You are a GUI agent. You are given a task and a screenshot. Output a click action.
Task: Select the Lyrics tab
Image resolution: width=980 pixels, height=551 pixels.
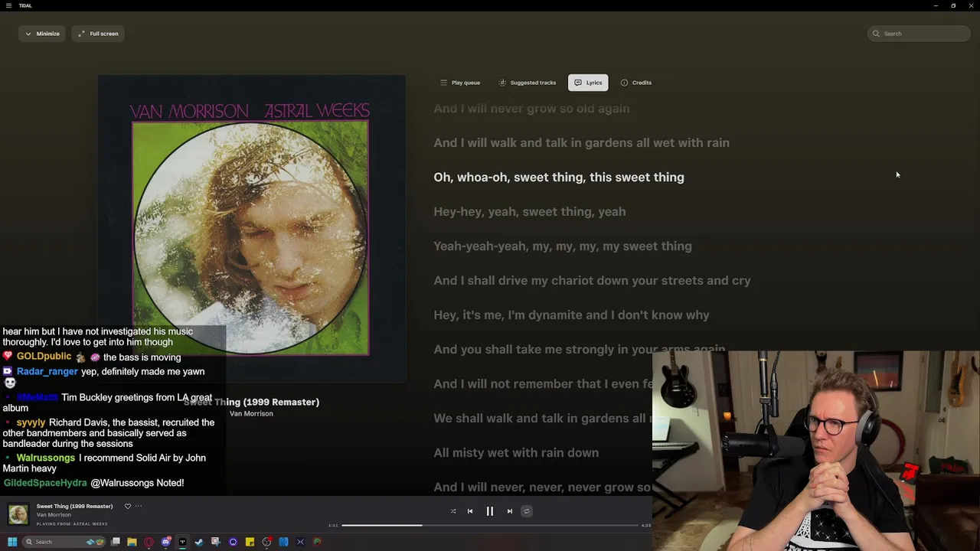click(588, 83)
